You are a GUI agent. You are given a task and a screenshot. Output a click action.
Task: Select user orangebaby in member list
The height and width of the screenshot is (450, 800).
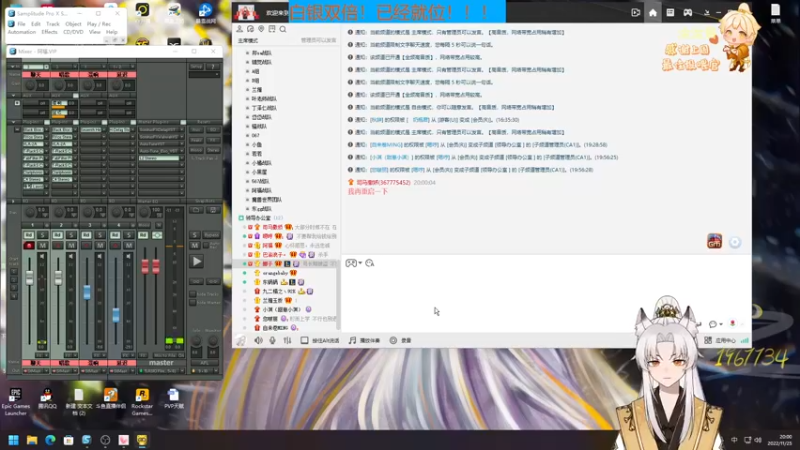276,273
